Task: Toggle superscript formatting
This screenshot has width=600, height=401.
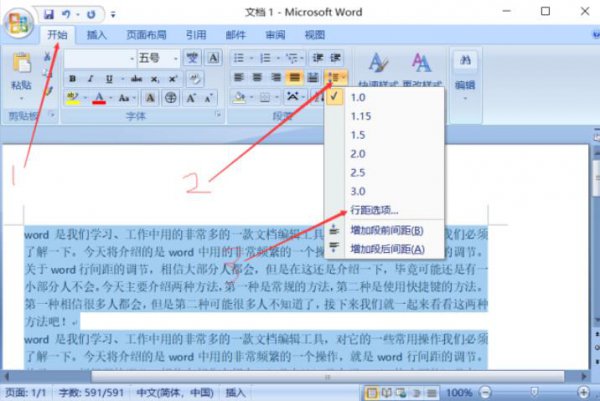Action: coord(173,79)
